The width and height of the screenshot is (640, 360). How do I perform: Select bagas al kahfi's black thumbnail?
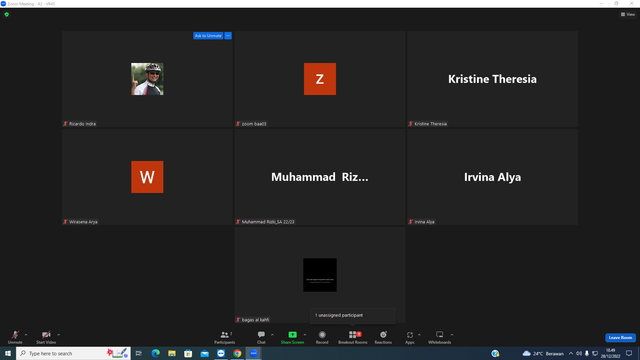click(320, 275)
